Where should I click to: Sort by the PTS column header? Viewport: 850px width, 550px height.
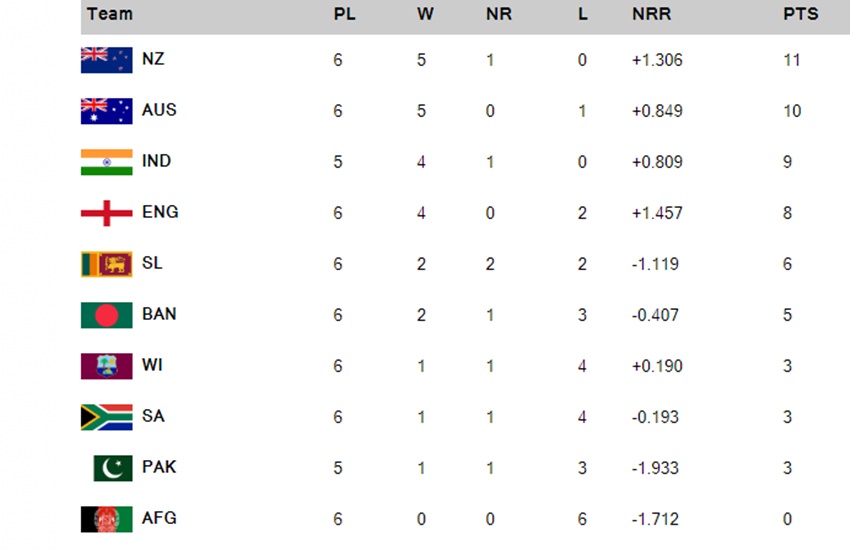[800, 14]
